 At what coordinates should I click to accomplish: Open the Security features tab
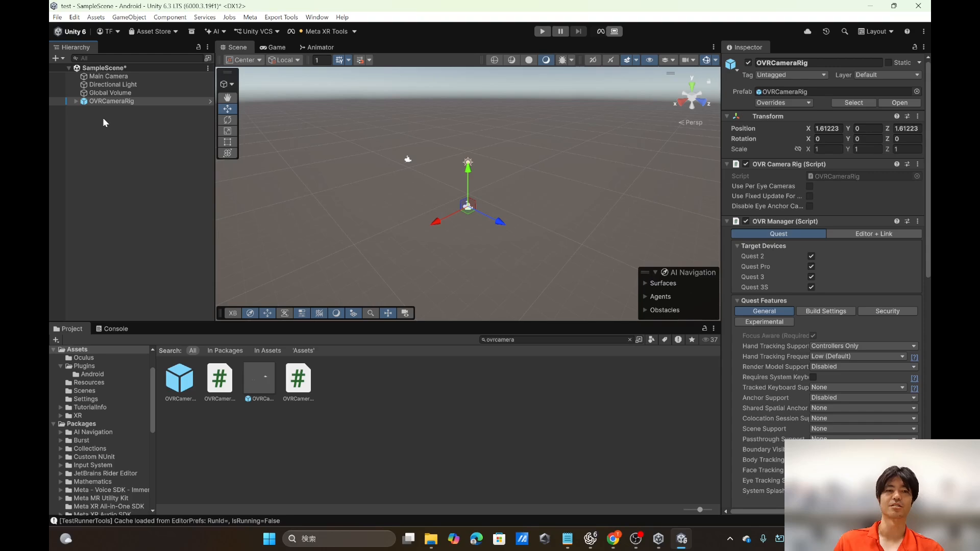(888, 311)
